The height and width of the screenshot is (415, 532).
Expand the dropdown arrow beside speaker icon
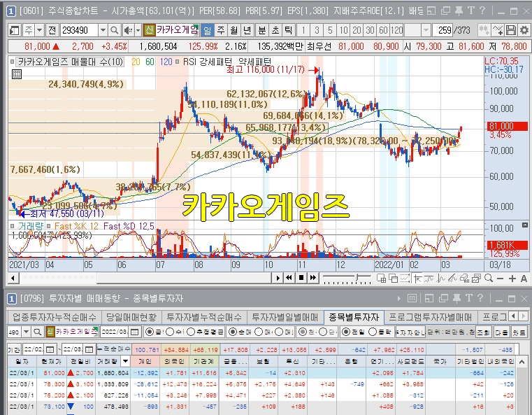coord(138,31)
